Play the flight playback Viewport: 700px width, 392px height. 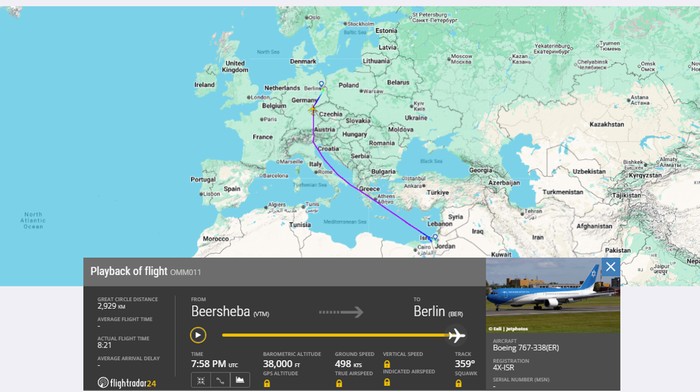coord(198,335)
